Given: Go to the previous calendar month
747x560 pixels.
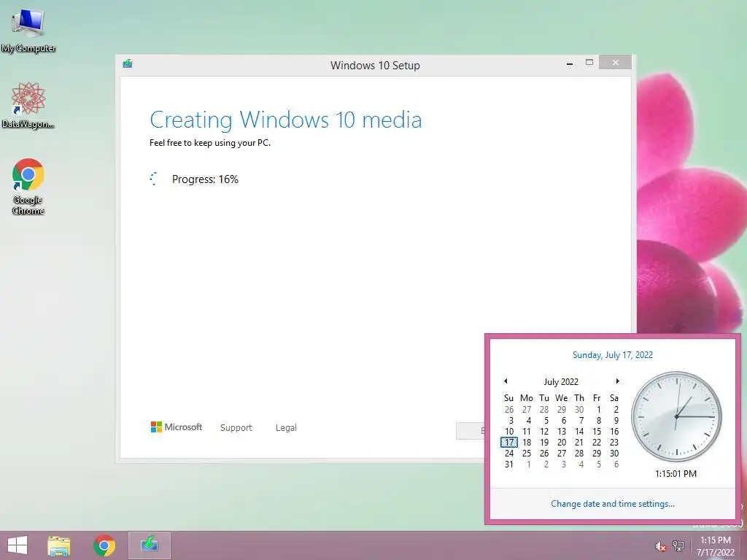Looking at the screenshot, I should tap(506, 381).
